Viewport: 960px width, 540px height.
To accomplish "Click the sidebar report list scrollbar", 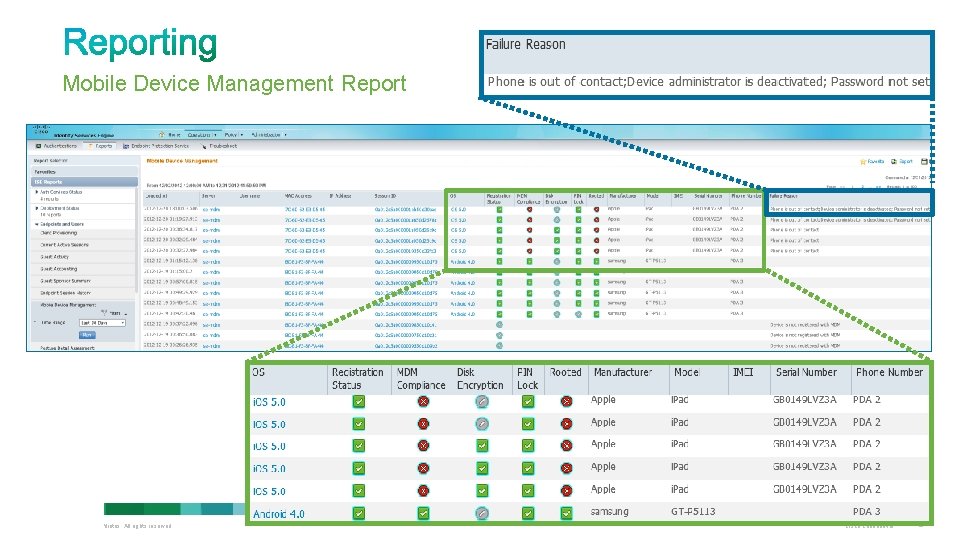I will click(136, 239).
